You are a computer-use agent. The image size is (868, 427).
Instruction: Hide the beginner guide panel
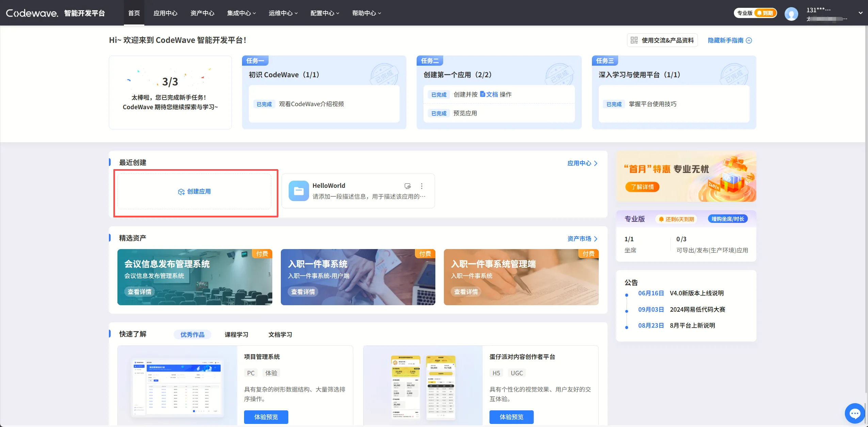coord(729,40)
